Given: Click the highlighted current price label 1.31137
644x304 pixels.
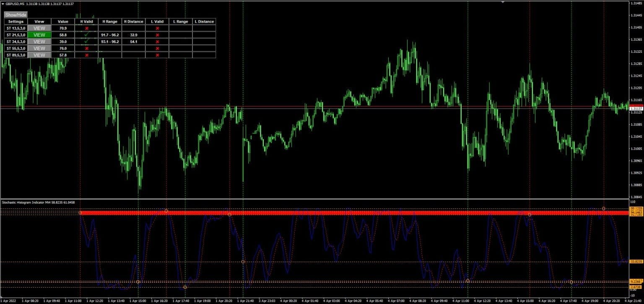Looking at the screenshot, I should pos(636,108).
